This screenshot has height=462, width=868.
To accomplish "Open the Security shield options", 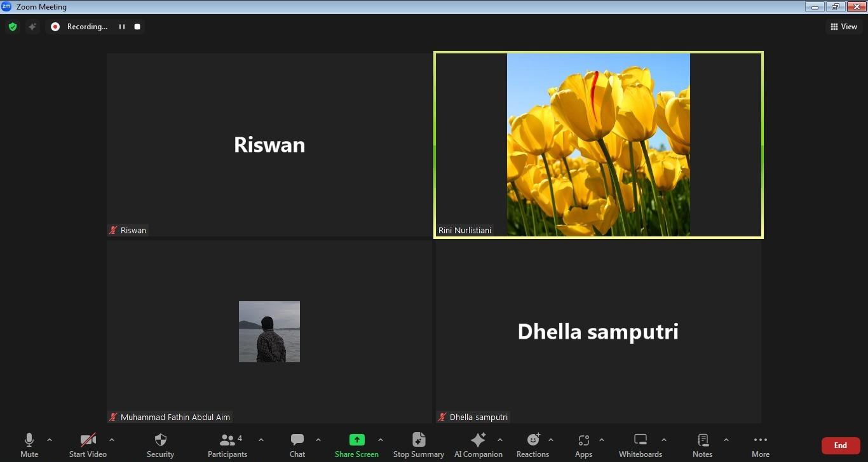I will click(x=160, y=445).
